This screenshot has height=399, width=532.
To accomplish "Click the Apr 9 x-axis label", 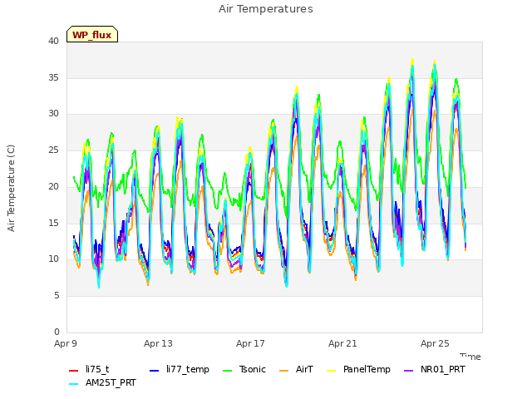I will tap(66, 343).
